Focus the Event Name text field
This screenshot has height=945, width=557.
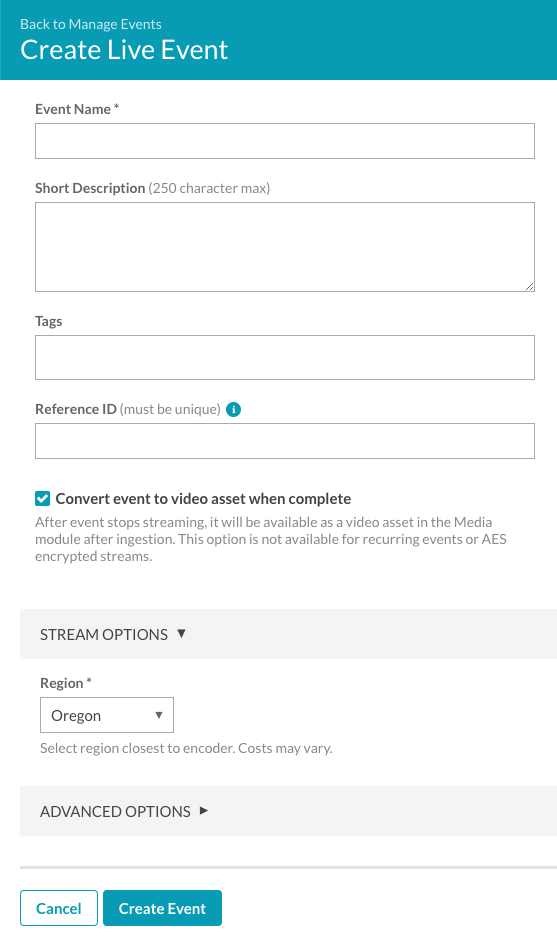285,141
